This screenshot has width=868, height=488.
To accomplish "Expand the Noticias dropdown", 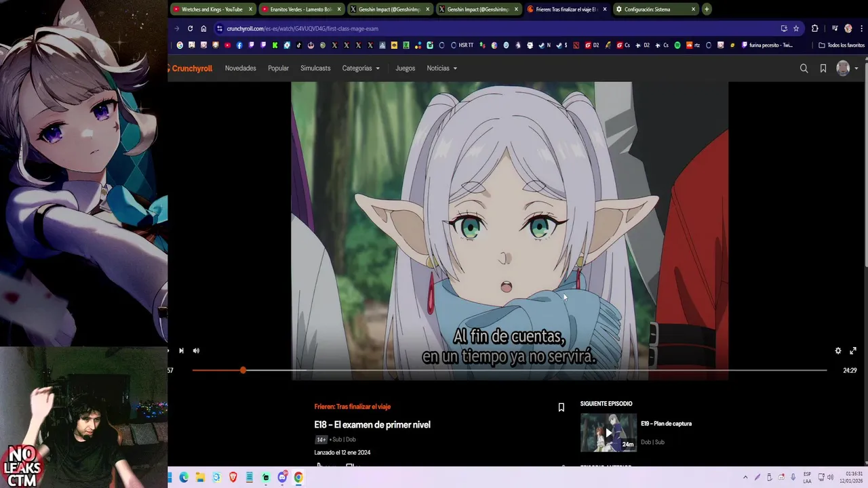I will pos(442,68).
